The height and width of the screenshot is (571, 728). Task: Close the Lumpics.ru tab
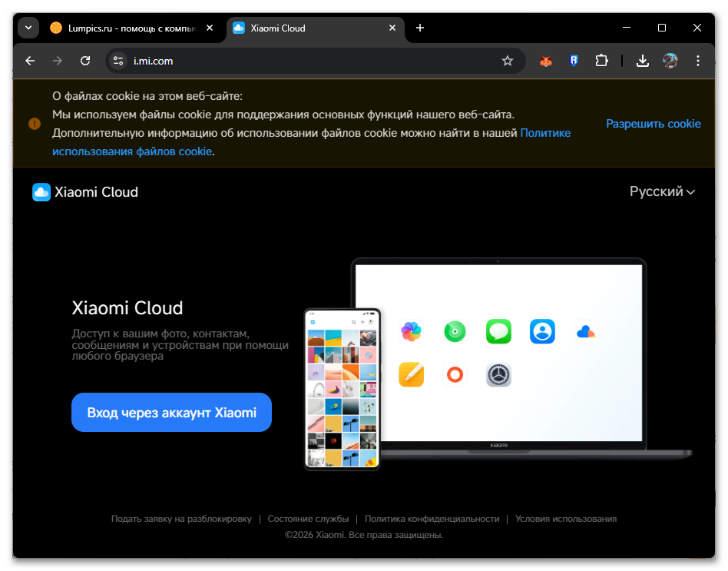tap(210, 28)
